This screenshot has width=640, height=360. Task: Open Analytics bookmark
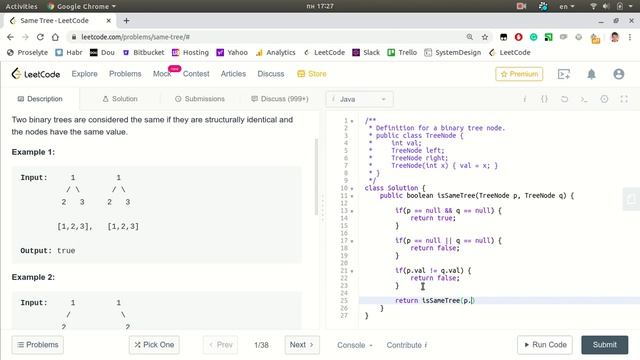tap(276, 52)
